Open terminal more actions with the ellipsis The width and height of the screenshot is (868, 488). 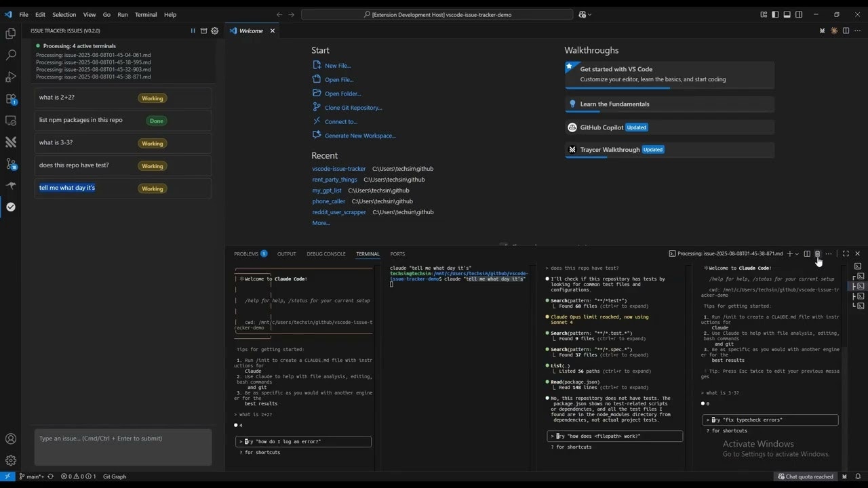pos(828,253)
